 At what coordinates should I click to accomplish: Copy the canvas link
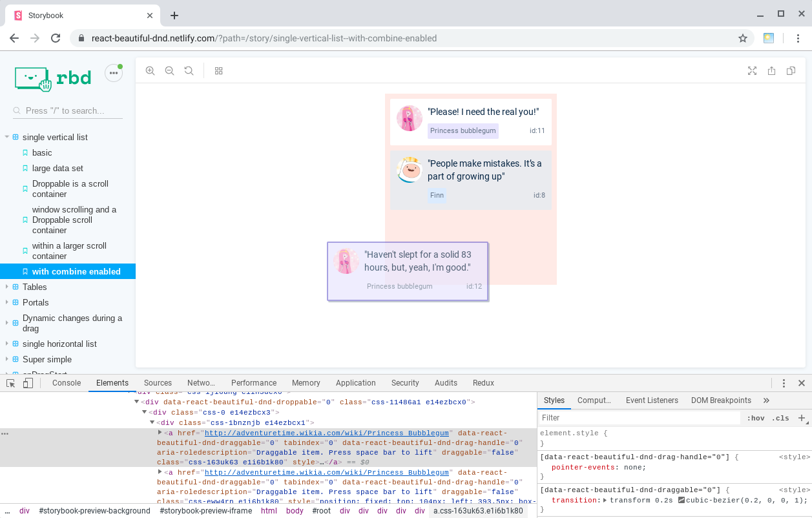(x=791, y=71)
